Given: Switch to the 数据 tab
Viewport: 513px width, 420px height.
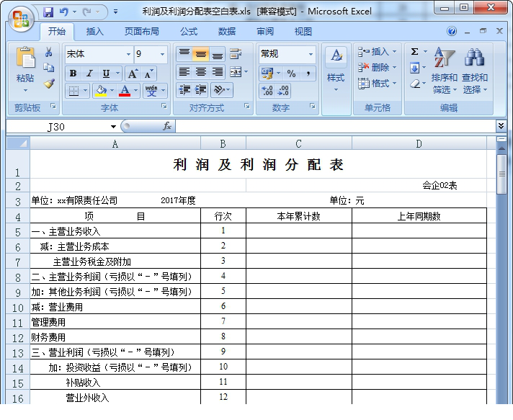Looking at the screenshot, I should [x=227, y=32].
